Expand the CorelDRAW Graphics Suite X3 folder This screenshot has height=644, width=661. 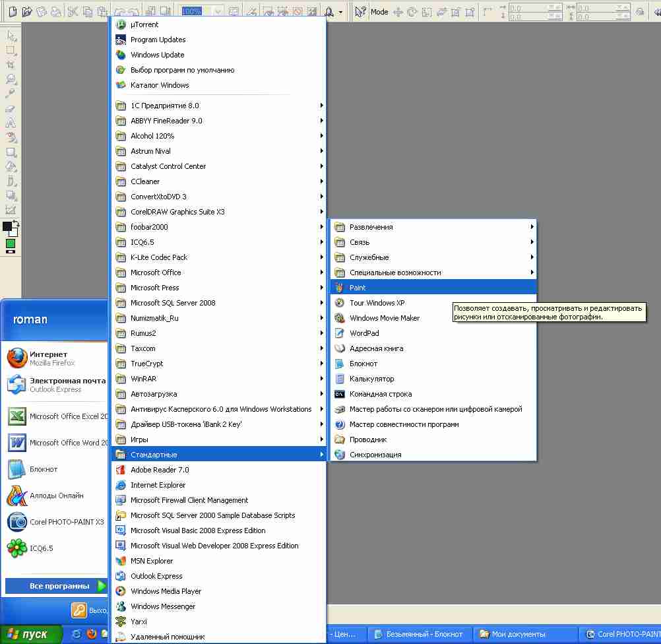coord(218,212)
